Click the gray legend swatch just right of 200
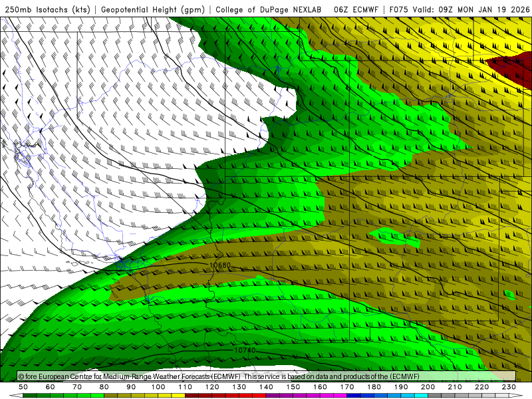 (x=435, y=396)
